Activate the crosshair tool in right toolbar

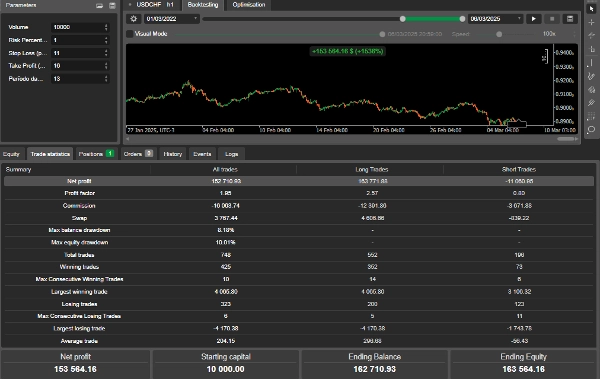pos(591,22)
